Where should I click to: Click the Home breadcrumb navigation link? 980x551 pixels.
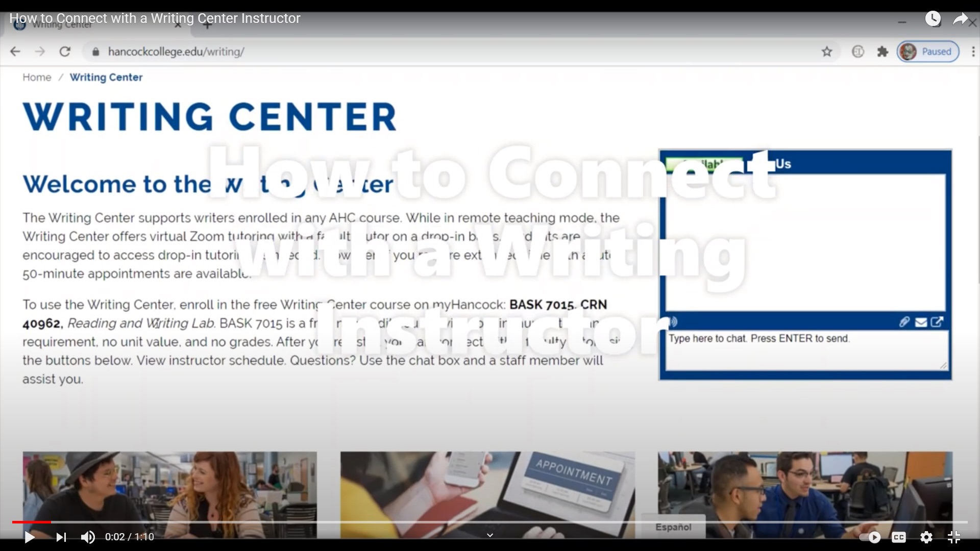tap(37, 77)
